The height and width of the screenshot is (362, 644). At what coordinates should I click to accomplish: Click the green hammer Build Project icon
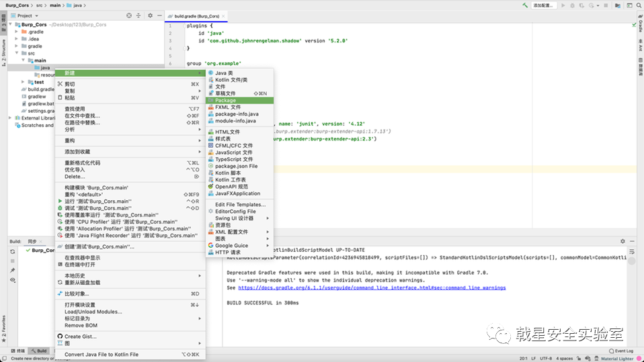pos(525,5)
